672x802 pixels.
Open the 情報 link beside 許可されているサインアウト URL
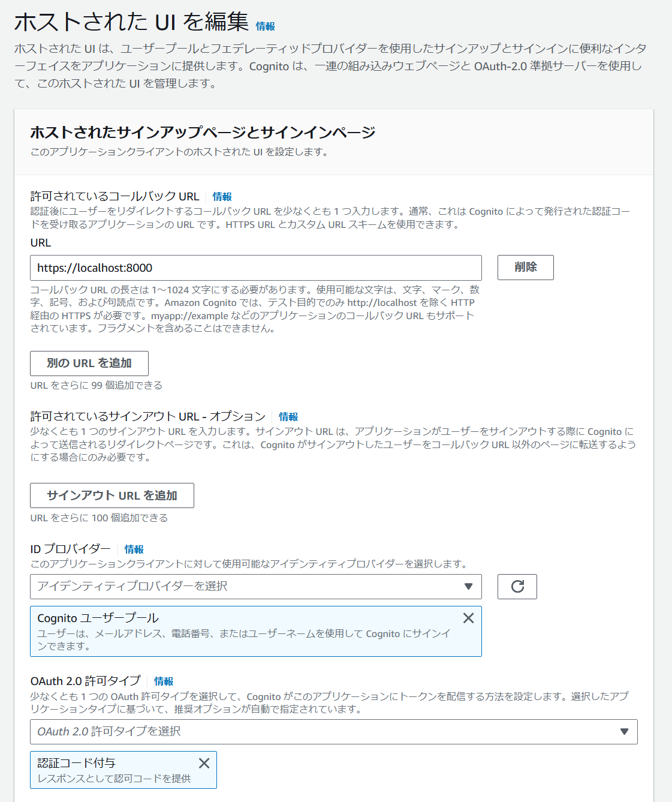click(x=287, y=416)
